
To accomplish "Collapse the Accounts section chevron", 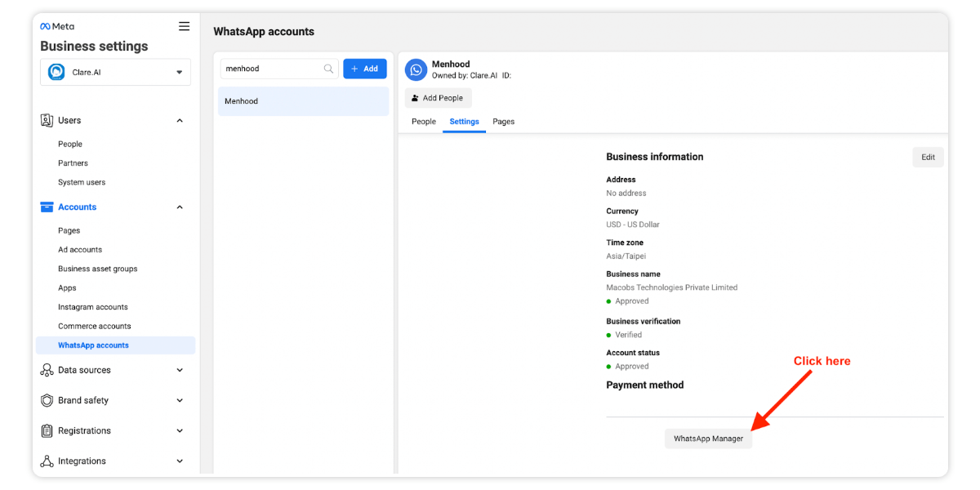I will [180, 207].
